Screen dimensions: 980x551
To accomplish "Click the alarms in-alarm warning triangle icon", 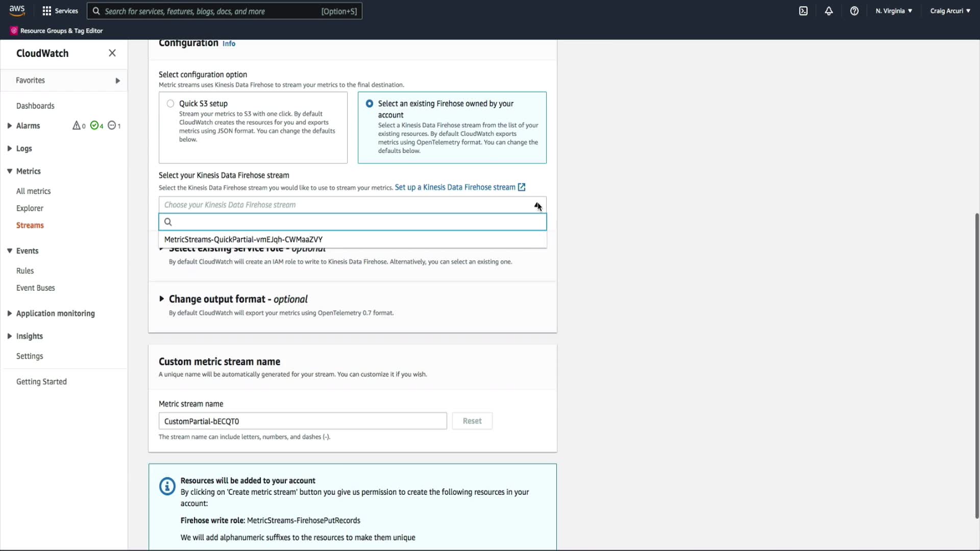I will point(77,126).
